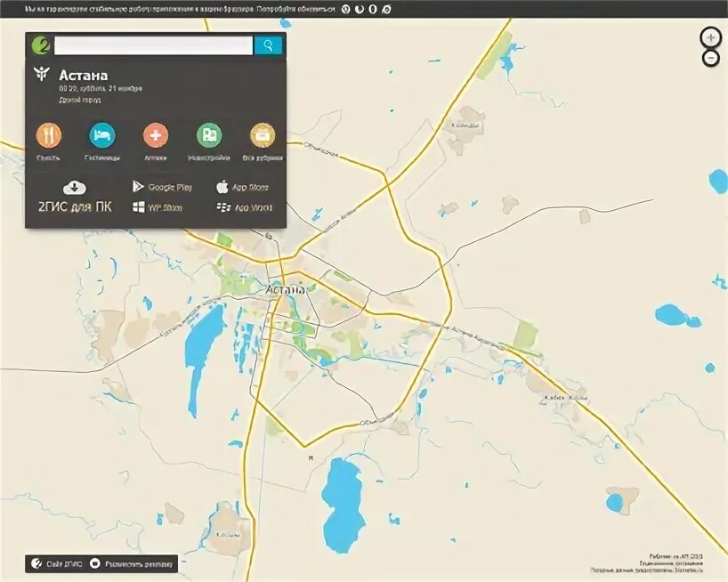The height and width of the screenshot is (582, 728).
Task: Click the Астана city title
Action: (84, 75)
